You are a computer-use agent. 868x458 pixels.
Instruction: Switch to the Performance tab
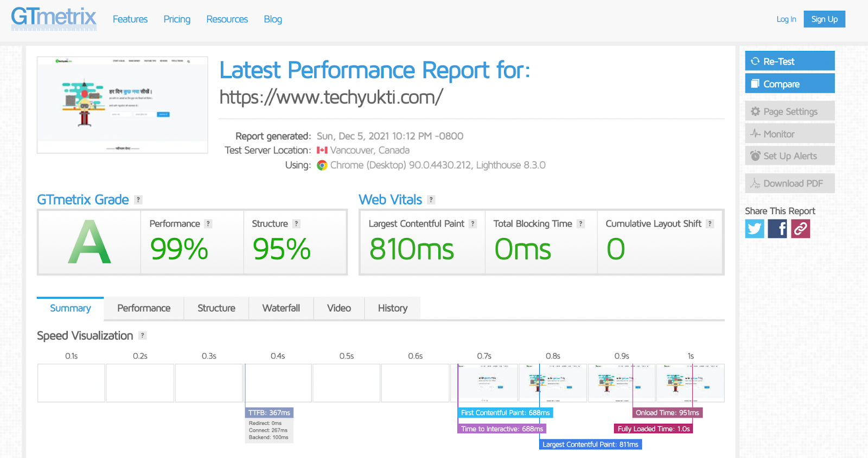pyautogui.click(x=144, y=308)
